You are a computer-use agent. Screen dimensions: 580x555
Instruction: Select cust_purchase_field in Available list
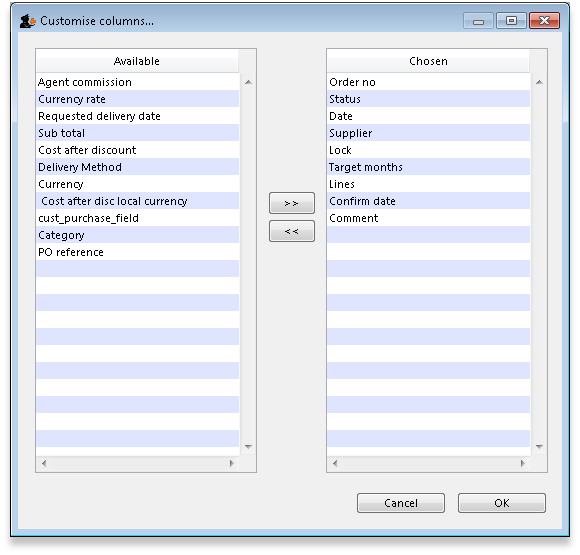tap(138, 218)
